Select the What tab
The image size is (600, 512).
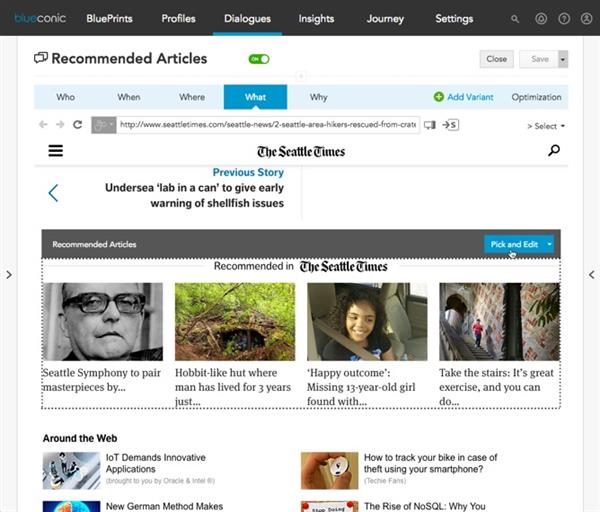255,97
